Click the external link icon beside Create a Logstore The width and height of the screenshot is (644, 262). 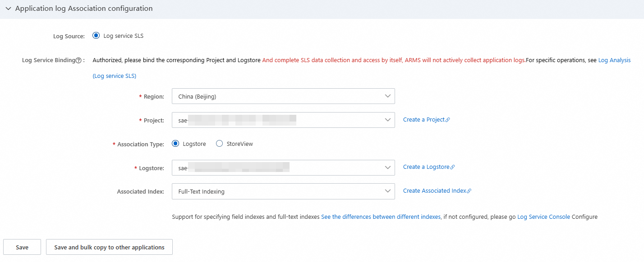[x=453, y=167]
